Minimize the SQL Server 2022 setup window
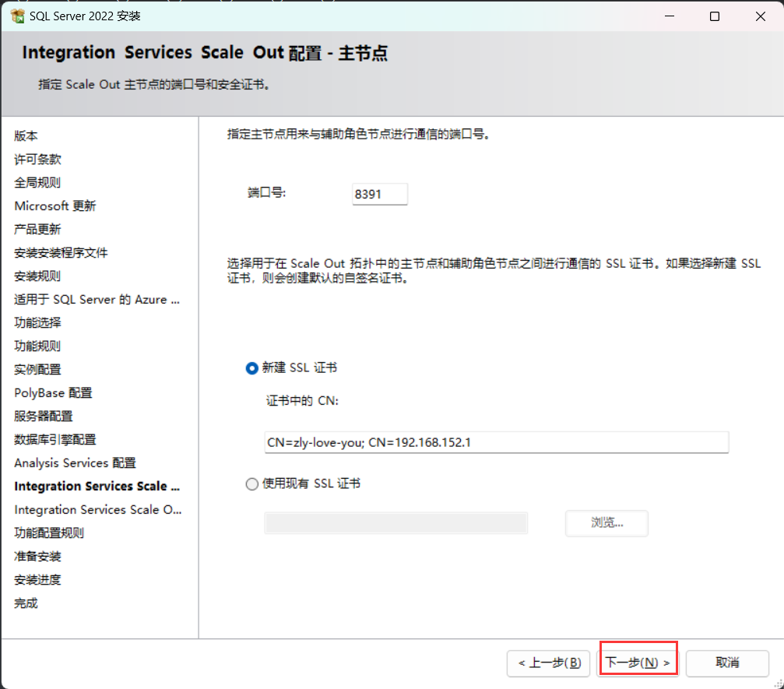The image size is (784, 689). (670, 16)
